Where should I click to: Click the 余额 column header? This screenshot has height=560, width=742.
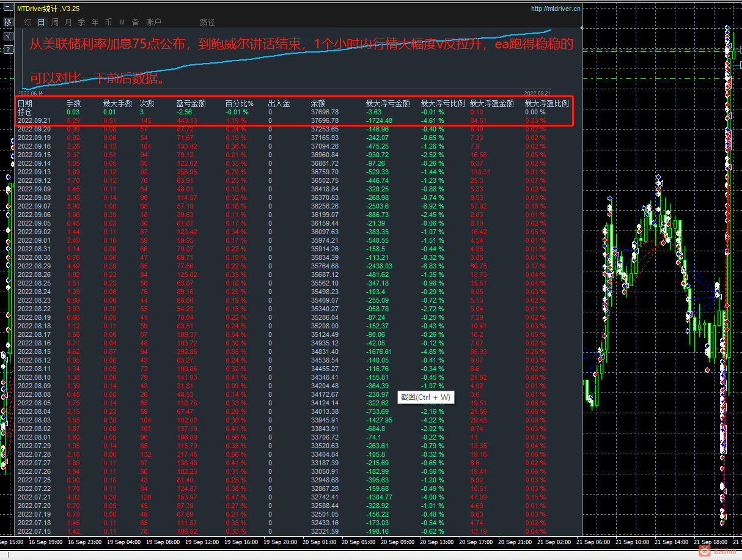tap(318, 104)
